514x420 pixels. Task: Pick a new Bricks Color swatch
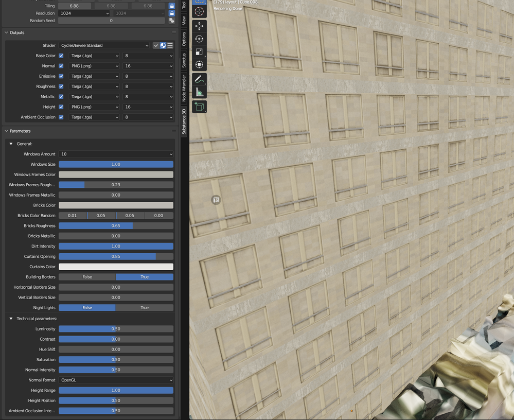tap(116, 205)
